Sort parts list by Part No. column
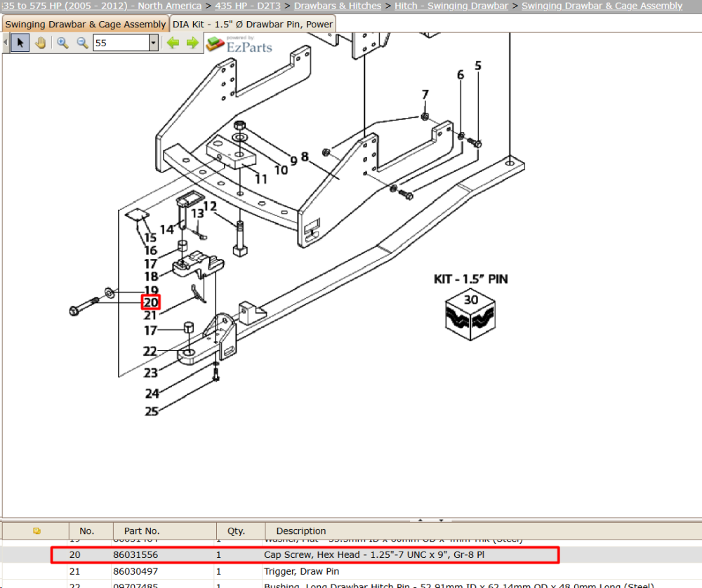The width and height of the screenshot is (702, 588). tap(164, 530)
